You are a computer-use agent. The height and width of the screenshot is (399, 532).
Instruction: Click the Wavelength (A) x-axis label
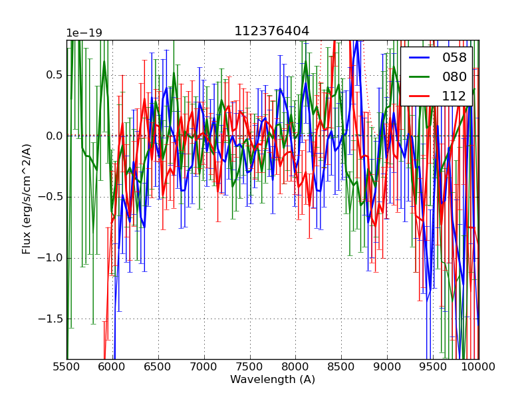tap(273, 380)
